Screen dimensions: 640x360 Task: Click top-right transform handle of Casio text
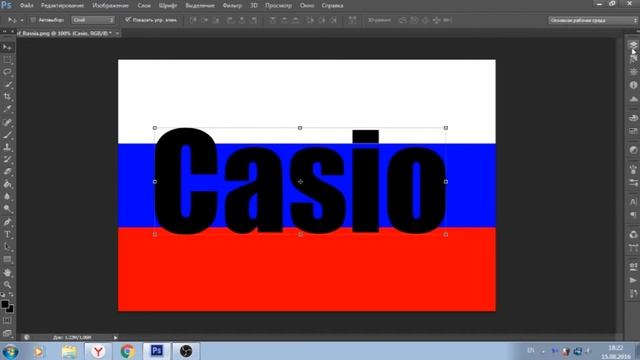[x=446, y=128]
